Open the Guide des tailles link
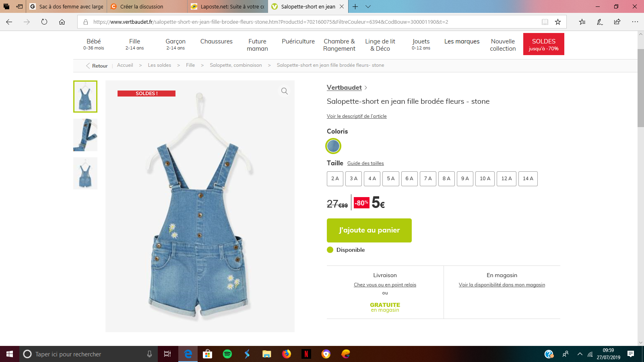This screenshot has width=644, height=362. (365, 163)
